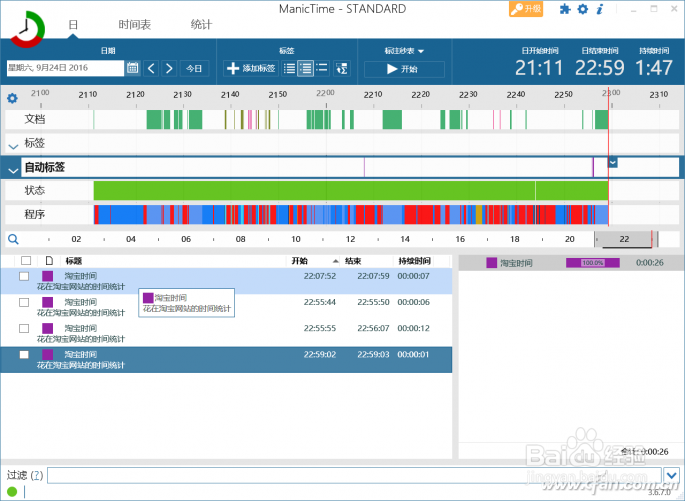Open the info about icon
685x501 pixels.
[600, 9]
